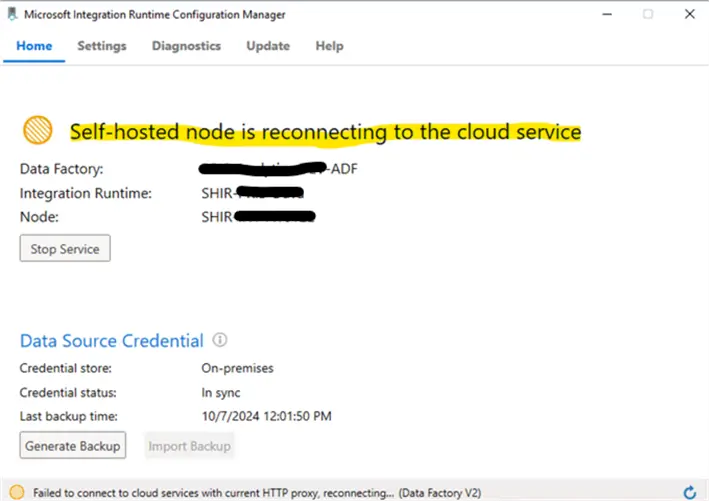Click the status bar warning circle icon
Image resolution: width=709 pixels, height=501 pixels.
[x=17, y=492]
